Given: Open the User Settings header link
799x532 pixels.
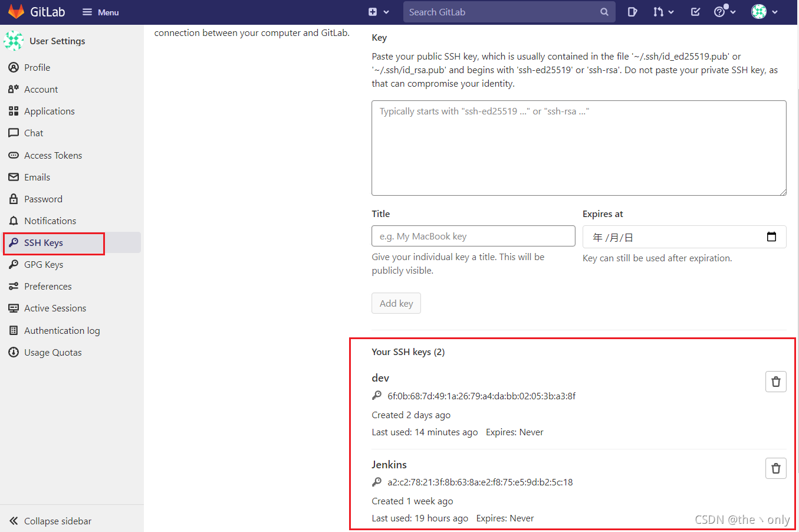Looking at the screenshot, I should 57,41.
